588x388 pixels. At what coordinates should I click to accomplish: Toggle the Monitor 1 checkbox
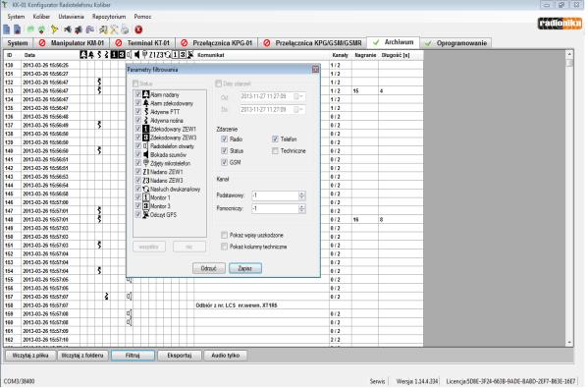(137, 197)
